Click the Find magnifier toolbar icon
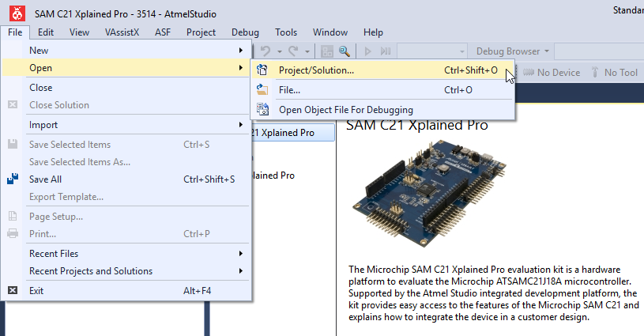The width and height of the screenshot is (644, 336). (x=345, y=51)
